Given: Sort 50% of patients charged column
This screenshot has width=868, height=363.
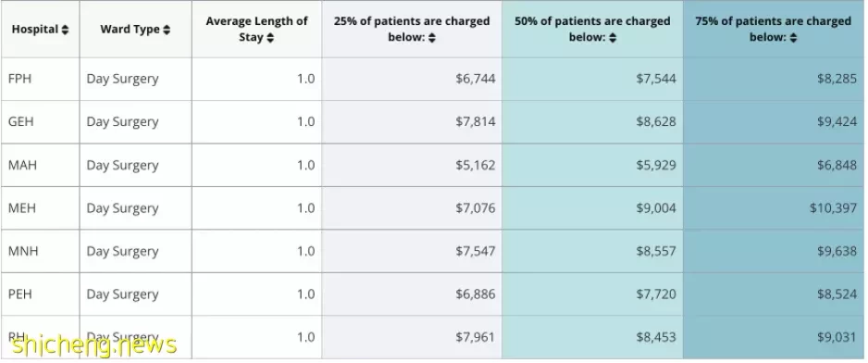Looking at the screenshot, I should (x=613, y=38).
